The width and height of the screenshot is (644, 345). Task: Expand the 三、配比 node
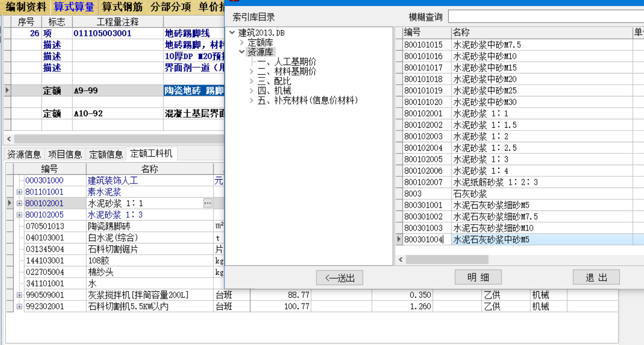pyautogui.click(x=251, y=81)
